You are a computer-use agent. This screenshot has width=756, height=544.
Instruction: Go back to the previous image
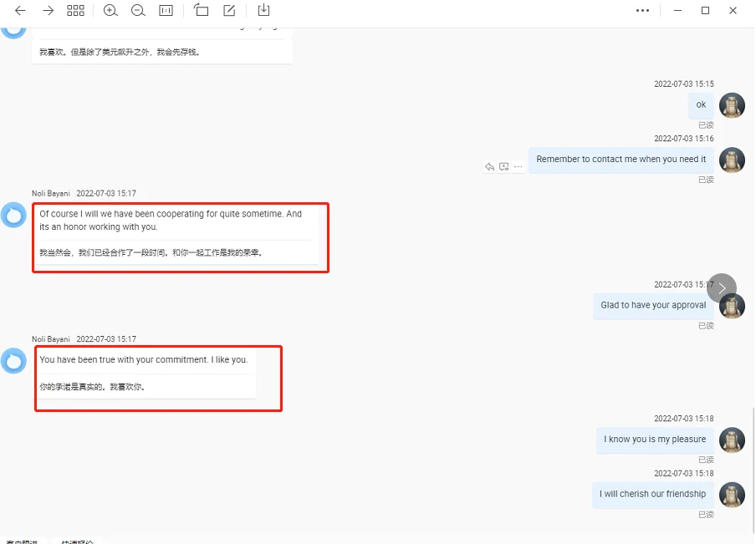(x=20, y=11)
